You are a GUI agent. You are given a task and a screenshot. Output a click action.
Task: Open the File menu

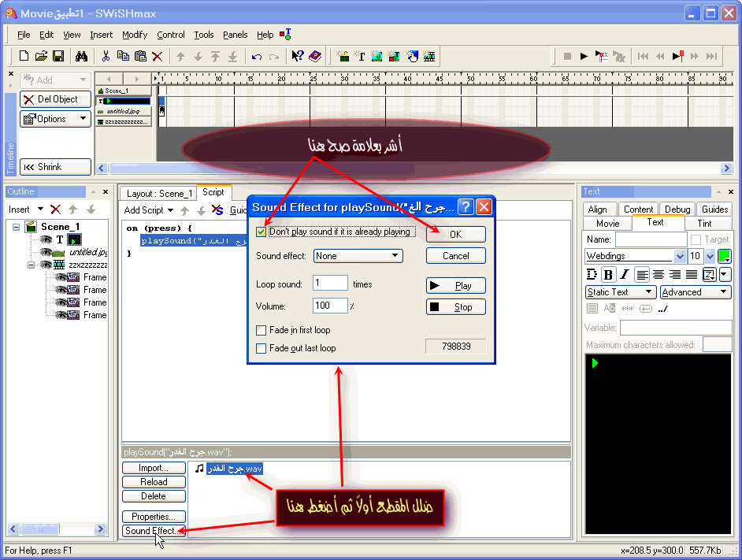click(x=24, y=35)
